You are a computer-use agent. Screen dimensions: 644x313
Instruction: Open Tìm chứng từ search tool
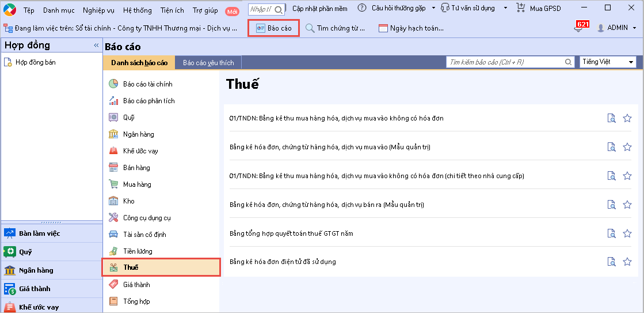335,28
